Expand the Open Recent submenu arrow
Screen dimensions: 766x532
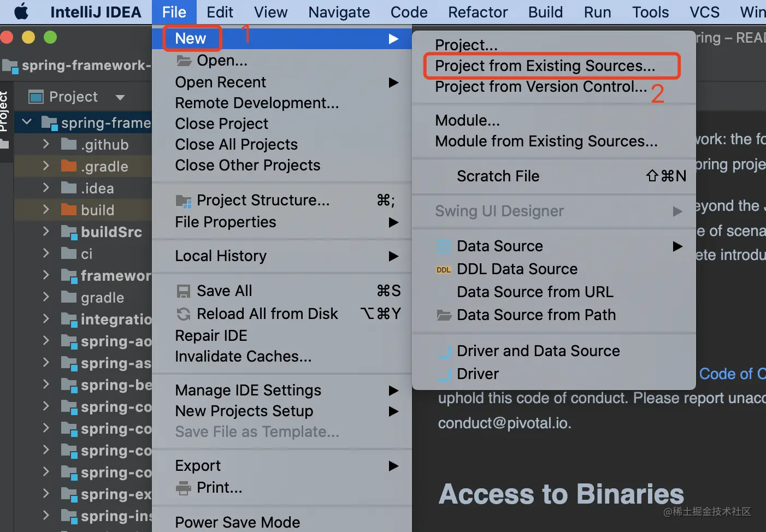pos(393,82)
